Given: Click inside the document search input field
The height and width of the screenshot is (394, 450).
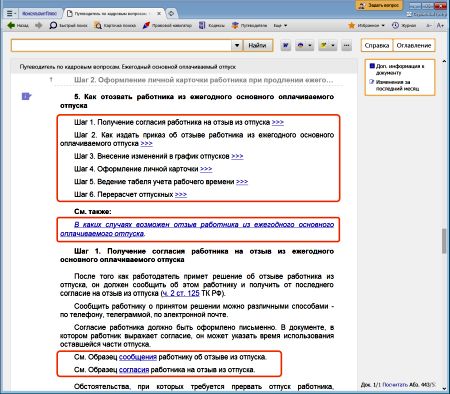Looking at the screenshot, I should click(122, 45).
